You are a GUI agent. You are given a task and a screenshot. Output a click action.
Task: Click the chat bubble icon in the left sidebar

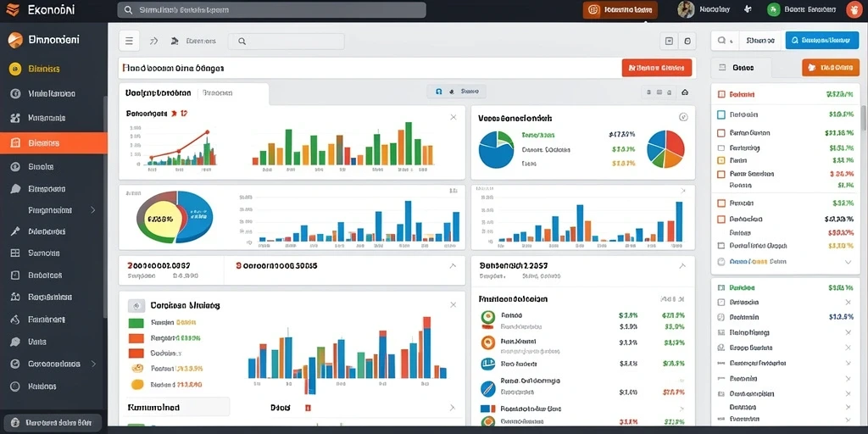pyautogui.click(x=15, y=189)
